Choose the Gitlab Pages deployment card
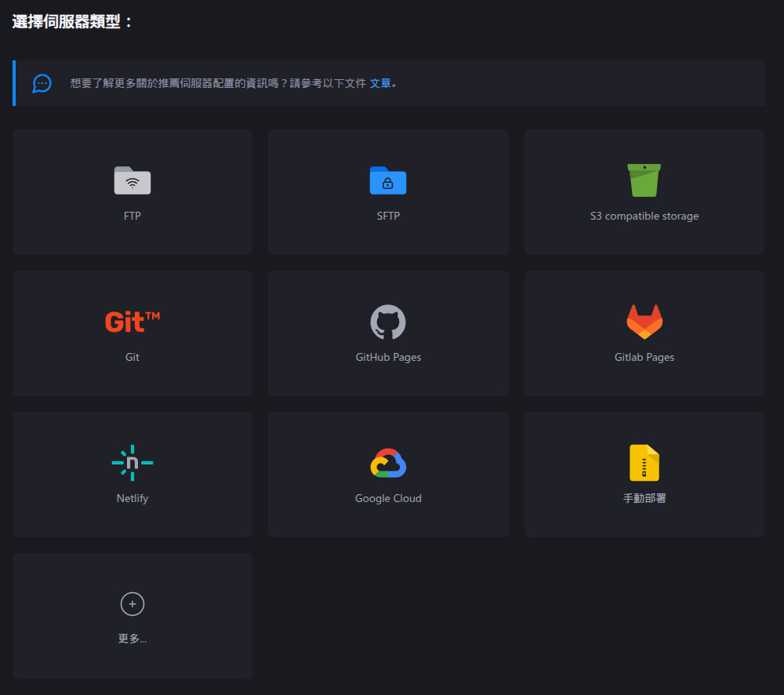Viewport: 784px width, 695px height. 644,333
